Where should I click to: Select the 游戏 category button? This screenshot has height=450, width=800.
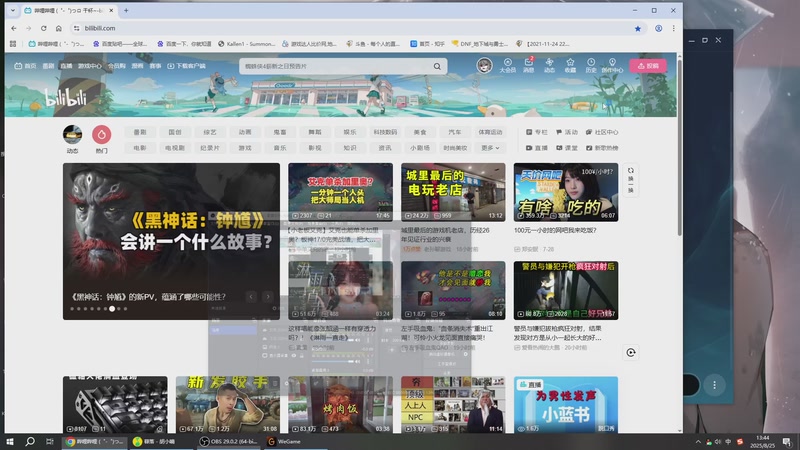pyautogui.click(x=245, y=148)
